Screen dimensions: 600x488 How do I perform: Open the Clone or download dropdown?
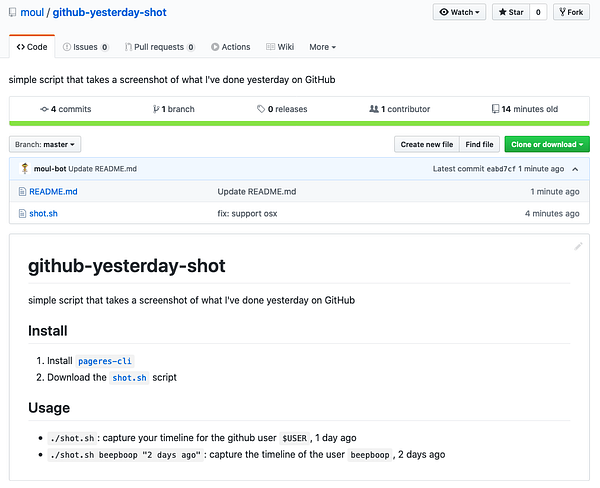[x=546, y=144]
